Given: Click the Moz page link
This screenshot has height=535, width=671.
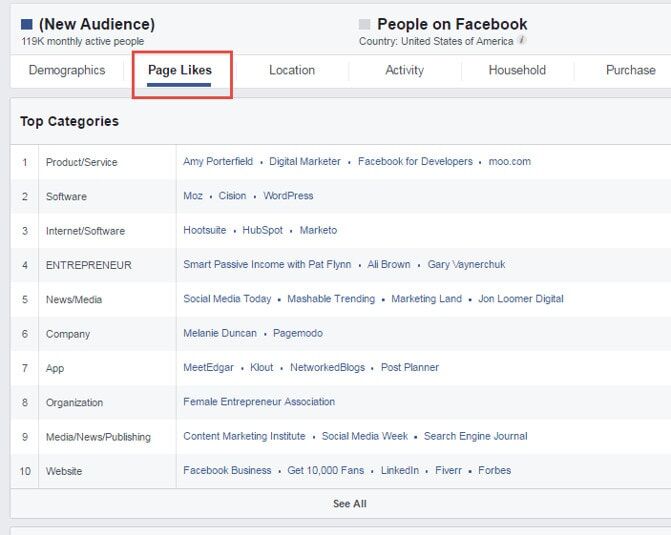Looking at the screenshot, I should (x=193, y=196).
